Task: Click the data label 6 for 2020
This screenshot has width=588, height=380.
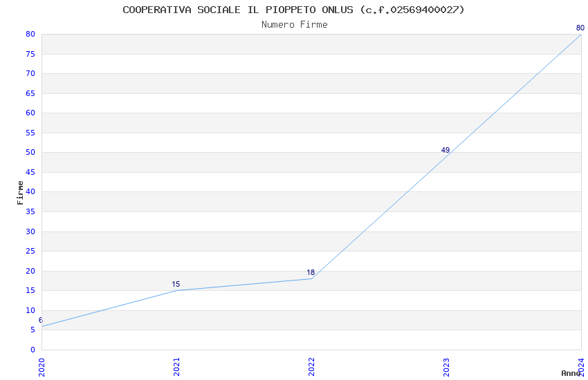Action: point(41,320)
